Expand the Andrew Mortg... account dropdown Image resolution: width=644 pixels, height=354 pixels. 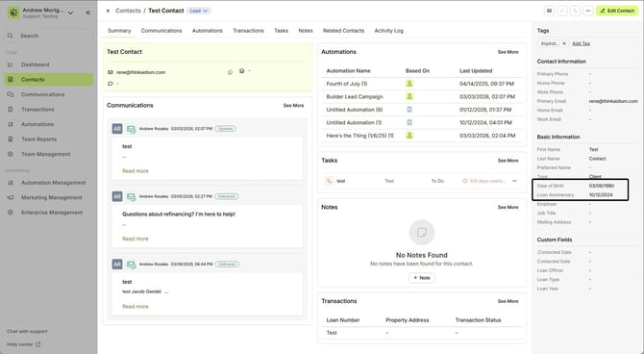[70, 13]
